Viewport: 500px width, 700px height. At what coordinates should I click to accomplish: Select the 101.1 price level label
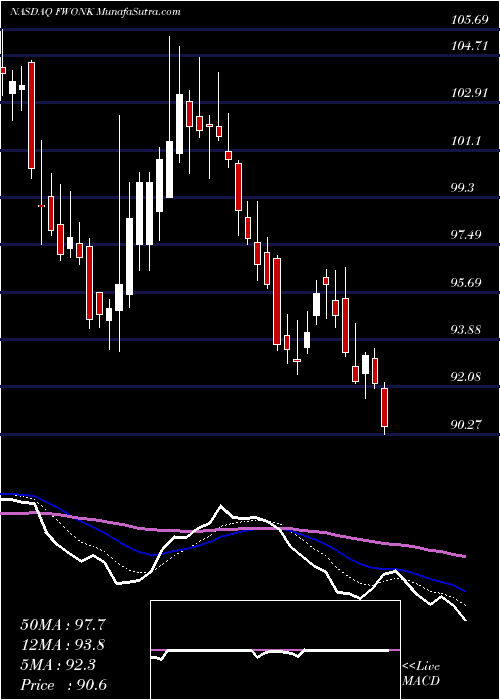[467, 140]
